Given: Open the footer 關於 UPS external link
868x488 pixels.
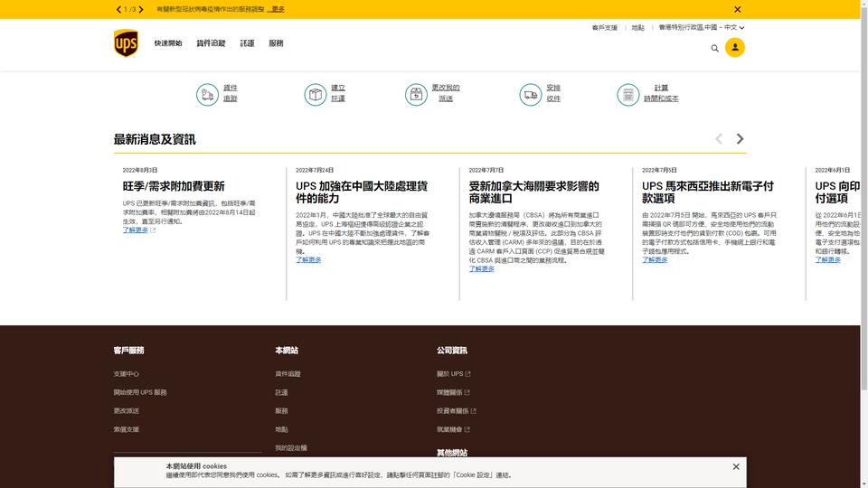Looking at the screenshot, I should click(453, 374).
